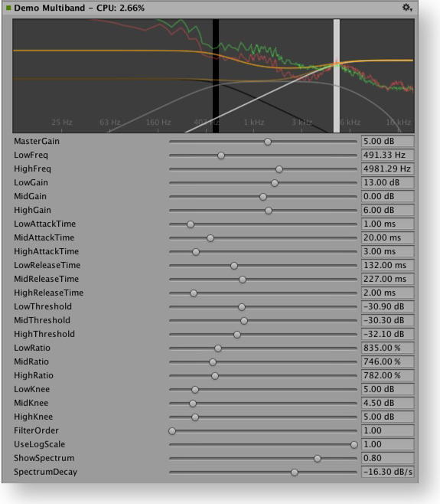440x504 pixels.
Task: Open the gear settings menu icon
Action: pos(407,8)
